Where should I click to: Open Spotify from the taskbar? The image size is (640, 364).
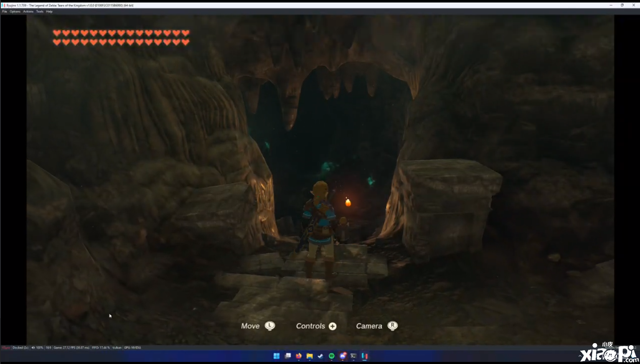click(x=332, y=356)
